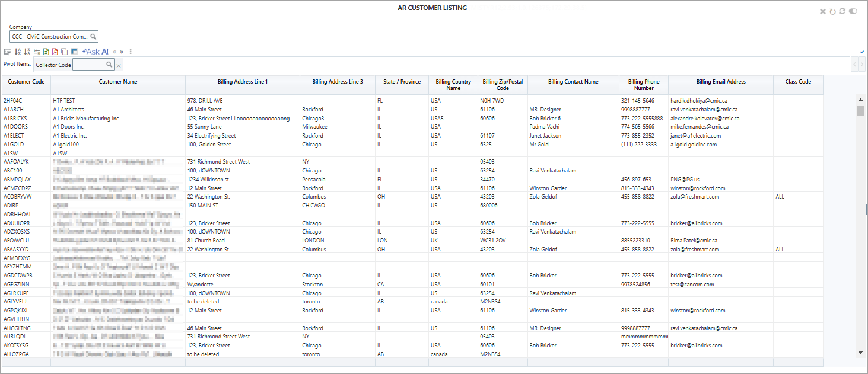Click Billing Zip/Postal Code header
Viewport: 868px width, 374px height.
click(x=503, y=85)
